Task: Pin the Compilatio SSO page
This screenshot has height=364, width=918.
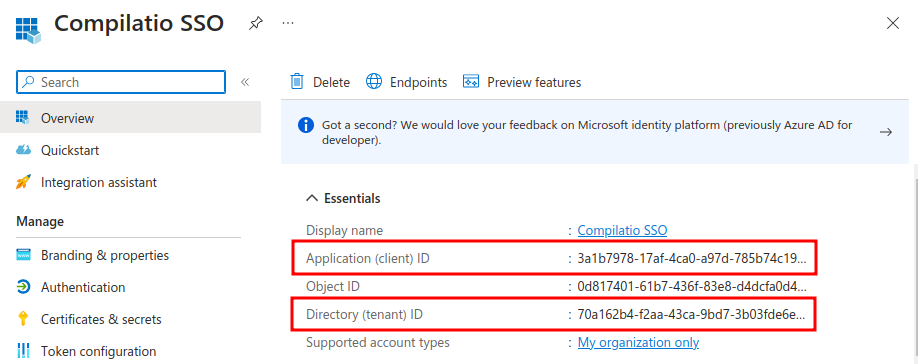Action: pos(255,23)
